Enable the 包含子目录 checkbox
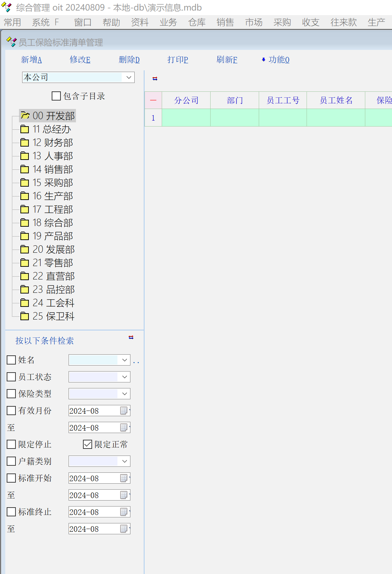The image size is (392, 574). 56,96
